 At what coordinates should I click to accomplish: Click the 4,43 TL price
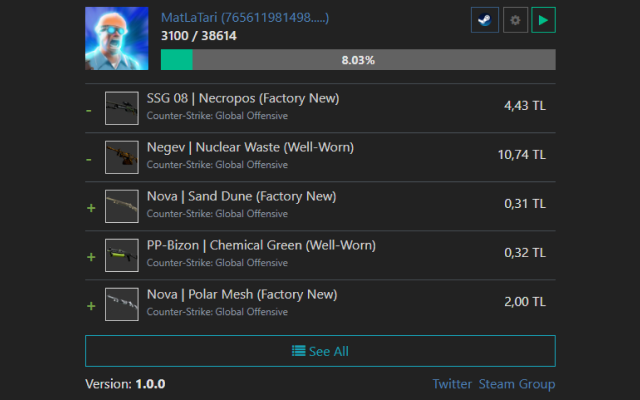point(525,106)
